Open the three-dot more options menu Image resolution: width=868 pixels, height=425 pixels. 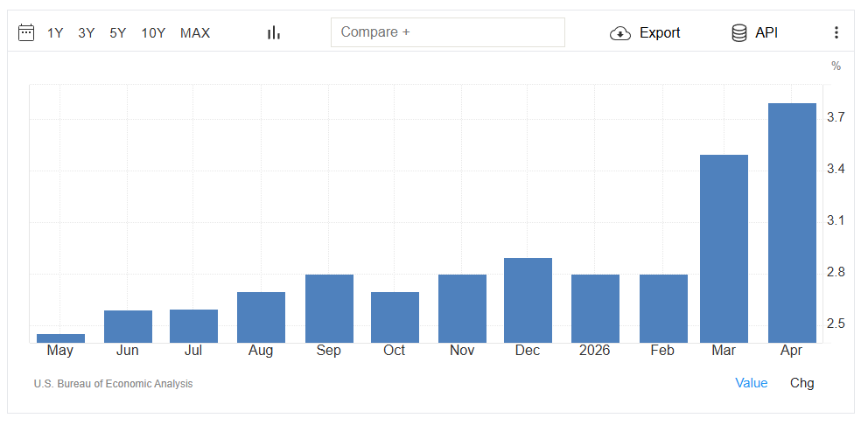coord(836,32)
